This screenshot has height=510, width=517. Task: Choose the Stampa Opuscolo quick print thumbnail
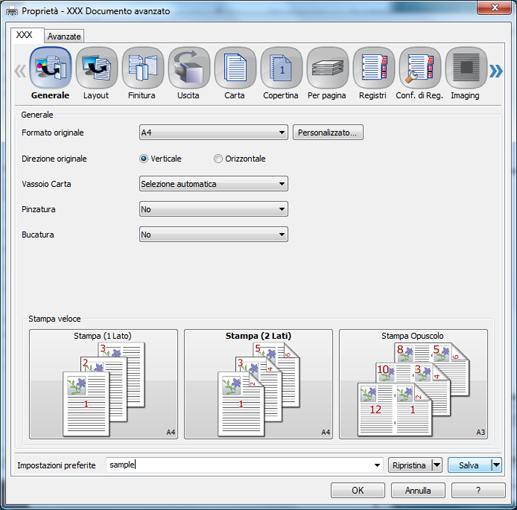(413, 384)
